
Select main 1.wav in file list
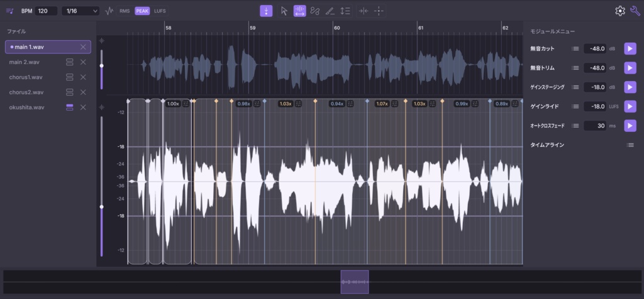point(48,47)
